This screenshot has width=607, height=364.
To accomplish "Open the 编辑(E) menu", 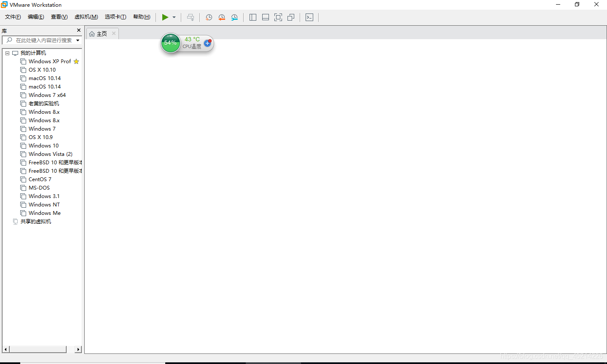I will 36,17.
